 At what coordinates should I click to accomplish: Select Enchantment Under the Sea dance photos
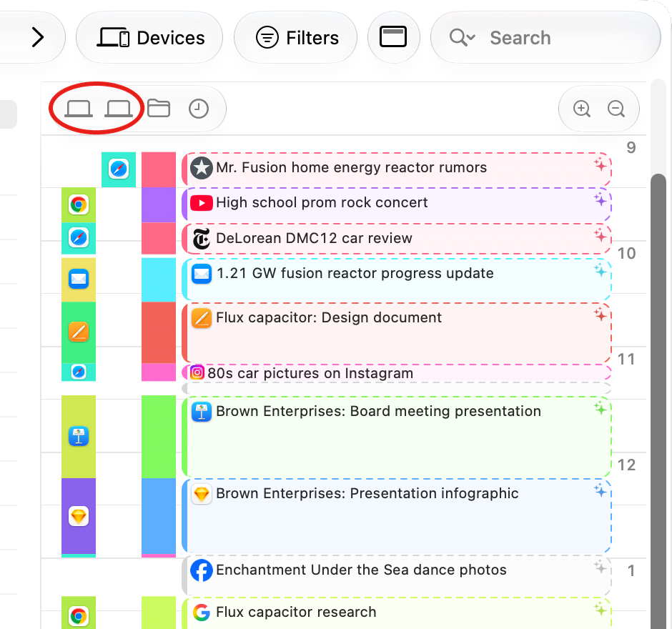[397, 575]
